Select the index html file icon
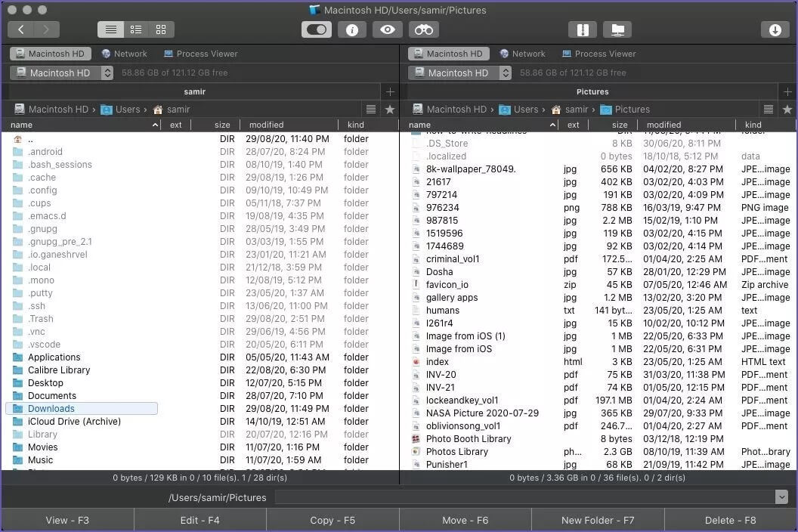The height and width of the screenshot is (532, 798). pyautogui.click(x=416, y=361)
